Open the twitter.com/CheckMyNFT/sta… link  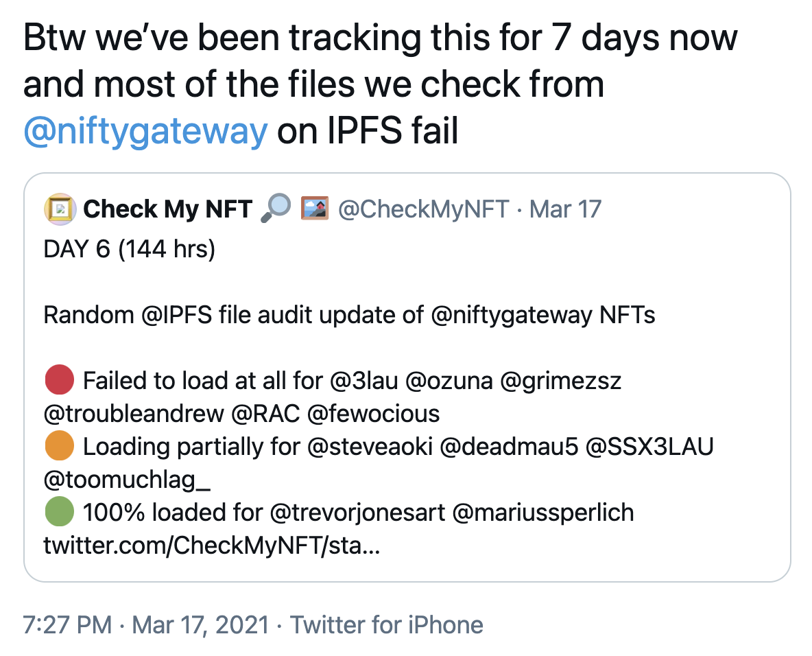(x=210, y=546)
